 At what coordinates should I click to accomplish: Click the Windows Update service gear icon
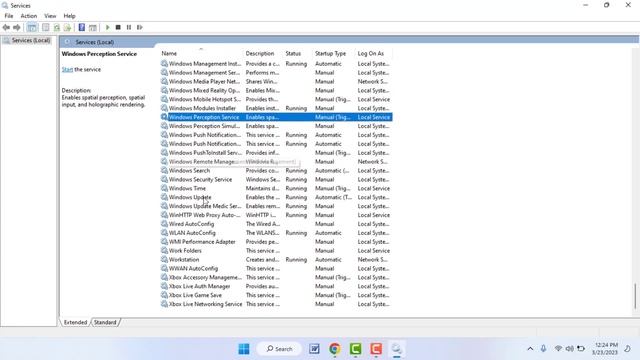164,197
